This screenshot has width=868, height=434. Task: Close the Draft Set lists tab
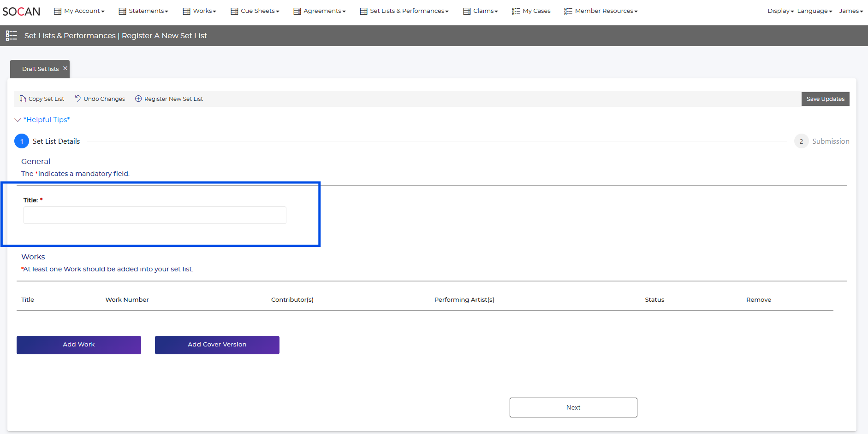pos(65,68)
